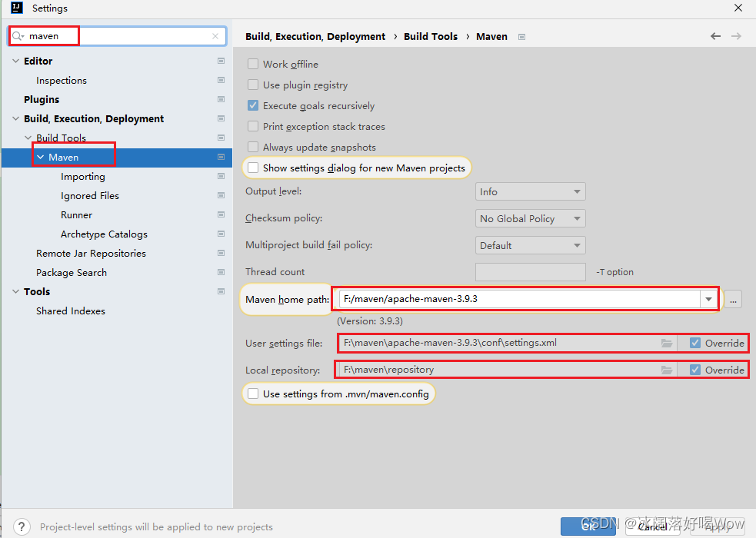Enable Work offline checkbox
The height and width of the screenshot is (538, 756).
click(253, 64)
